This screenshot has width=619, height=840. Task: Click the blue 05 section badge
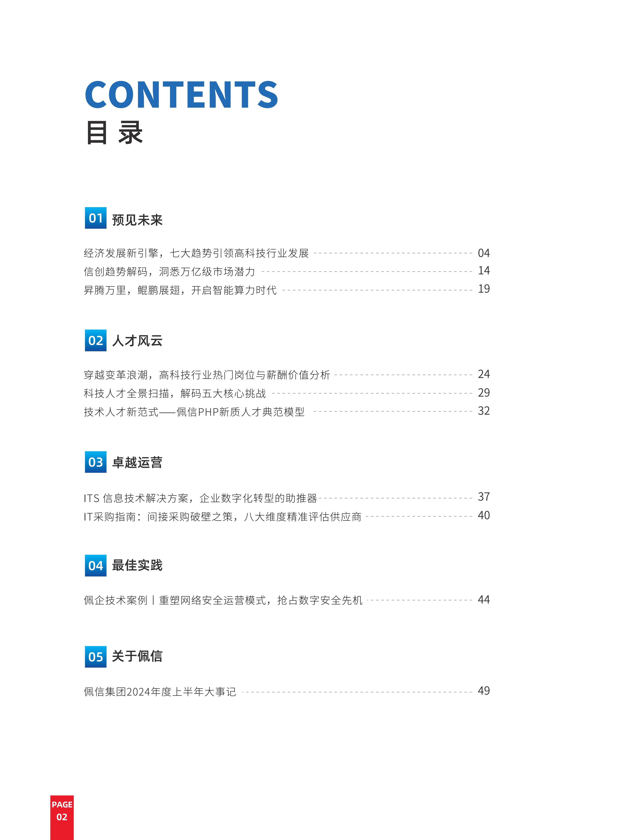click(95, 657)
